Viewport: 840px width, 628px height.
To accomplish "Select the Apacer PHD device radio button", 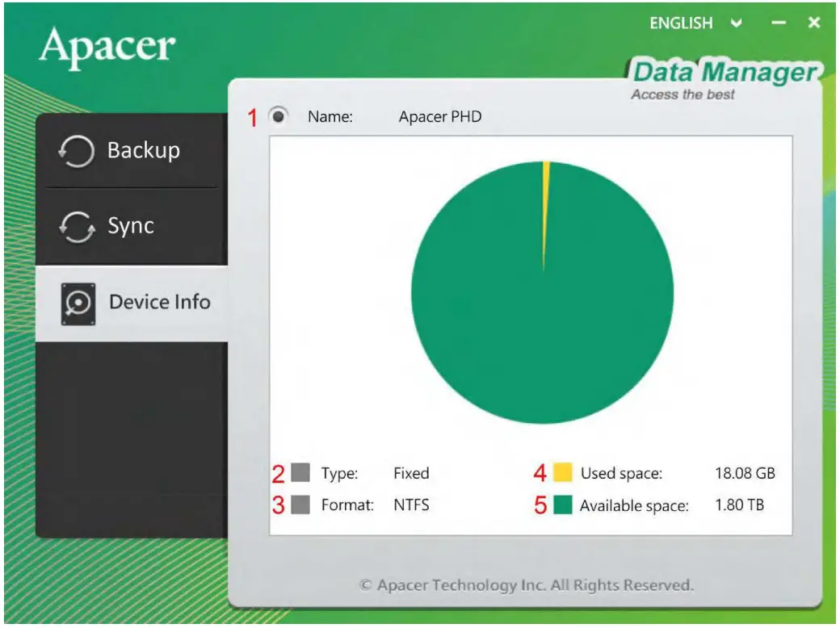I will [x=277, y=115].
